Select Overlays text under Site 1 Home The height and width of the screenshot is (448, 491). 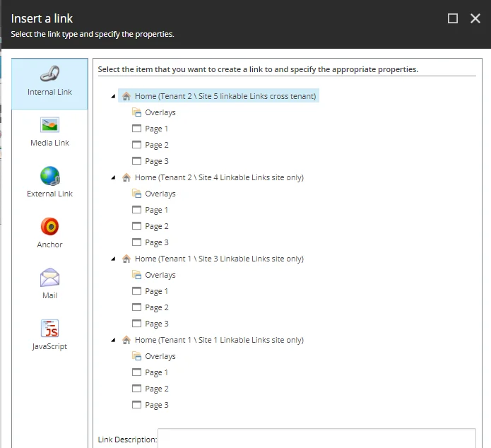[x=160, y=357]
